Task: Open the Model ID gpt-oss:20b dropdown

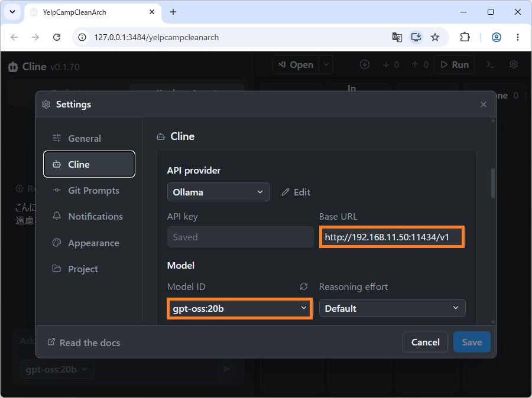Action: pos(239,308)
